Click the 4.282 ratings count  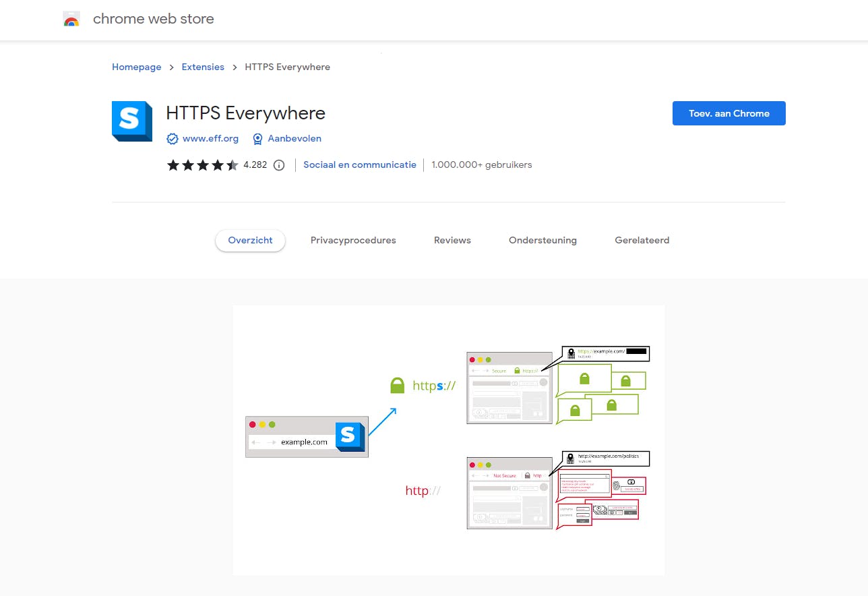point(255,165)
